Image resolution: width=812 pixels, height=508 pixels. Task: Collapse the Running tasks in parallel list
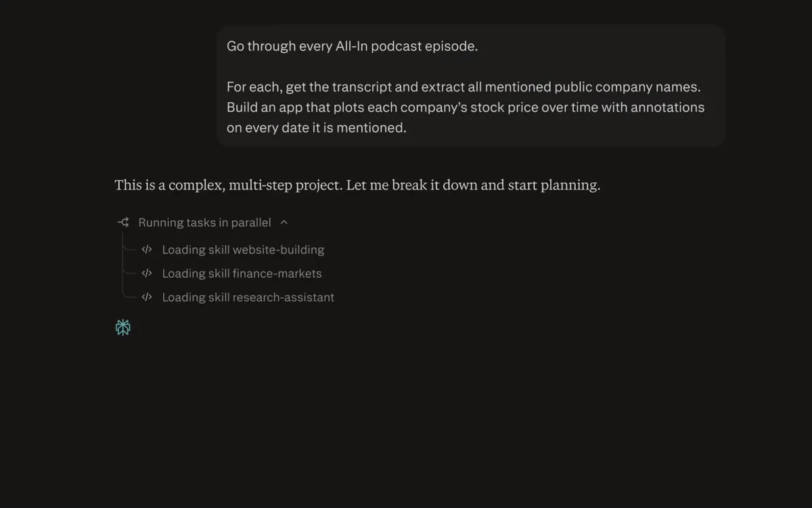(284, 222)
